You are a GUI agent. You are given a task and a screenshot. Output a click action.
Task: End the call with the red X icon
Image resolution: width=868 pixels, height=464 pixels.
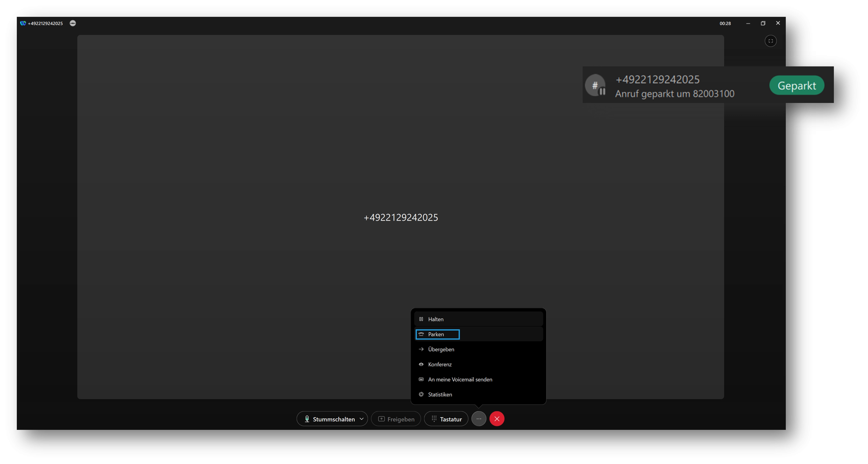pos(497,419)
